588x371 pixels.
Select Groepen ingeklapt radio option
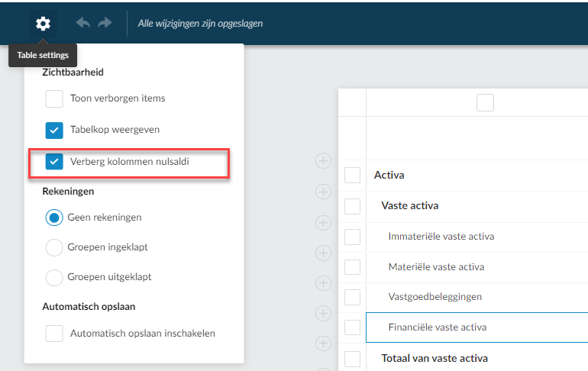point(54,247)
